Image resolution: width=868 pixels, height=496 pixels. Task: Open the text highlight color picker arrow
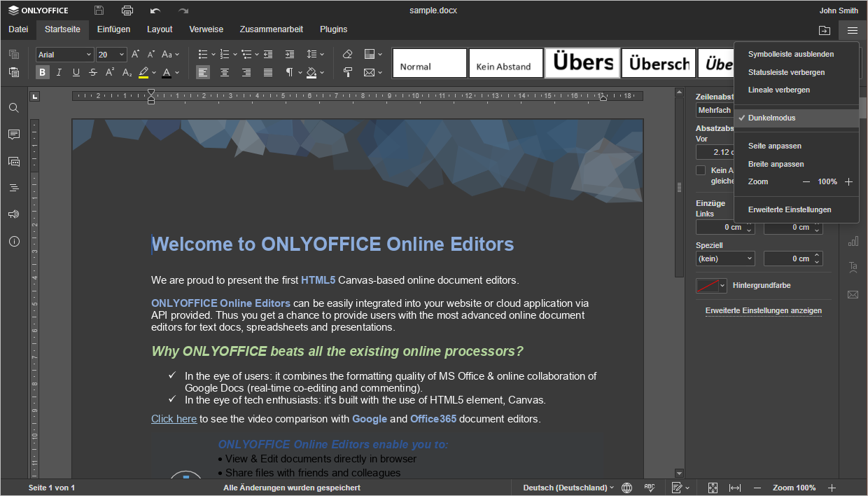[x=154, y=72]
